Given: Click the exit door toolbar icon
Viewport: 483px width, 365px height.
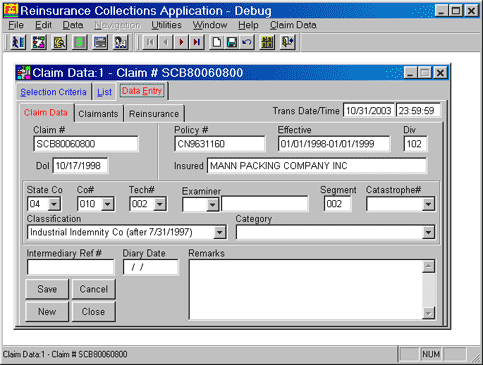Looking at the screenshot, I should [x=288, y=42].
